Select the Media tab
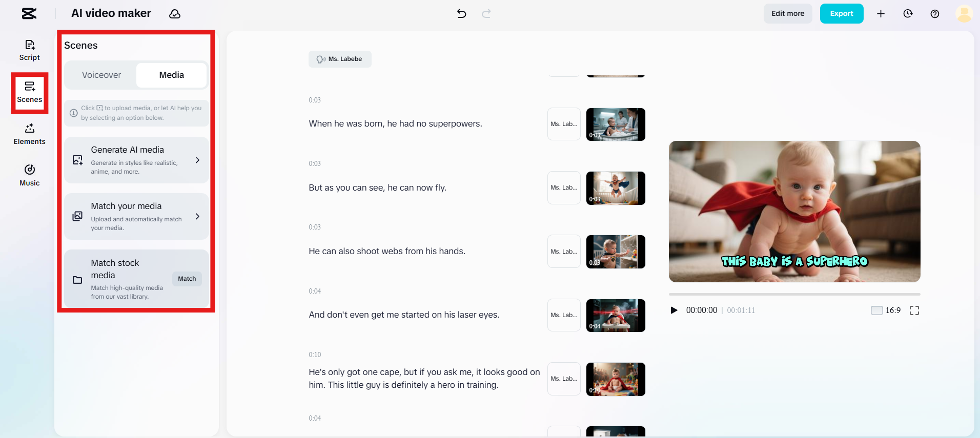The image size is (980, 438). coord(171,75)
